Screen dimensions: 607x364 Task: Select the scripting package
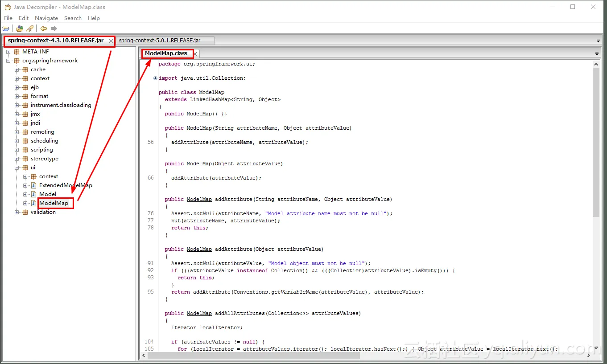coord(41,150)
